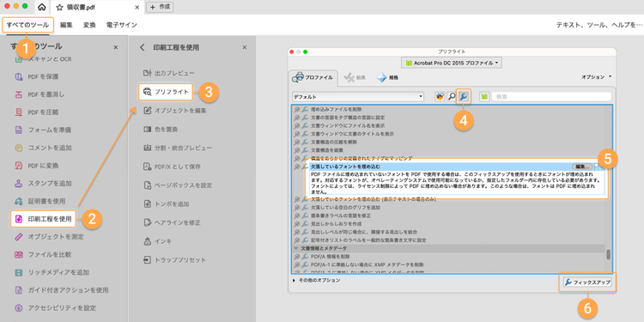Close the 印刷工程を使用 panel

point(245,47)
